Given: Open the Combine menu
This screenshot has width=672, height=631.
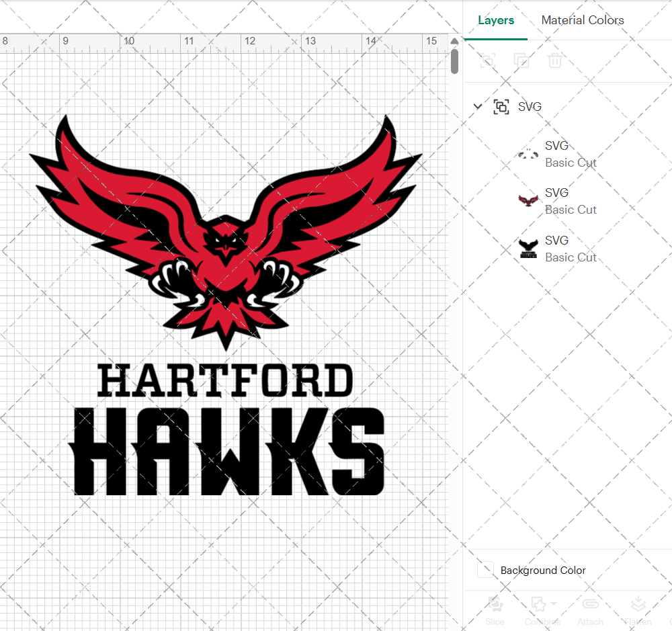Looking at the screenshot, I should [542, 610].
